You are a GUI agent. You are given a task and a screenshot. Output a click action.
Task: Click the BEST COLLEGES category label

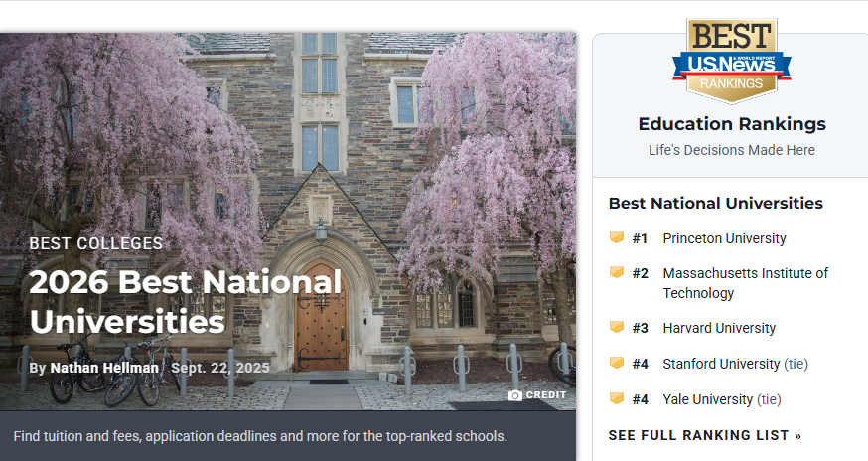click(95, 243)
